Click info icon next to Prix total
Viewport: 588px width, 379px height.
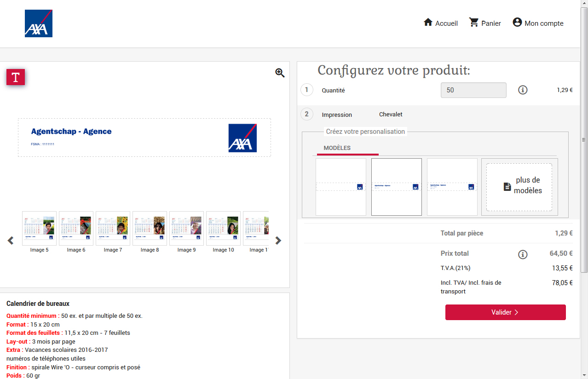click(x=523, y=254)
